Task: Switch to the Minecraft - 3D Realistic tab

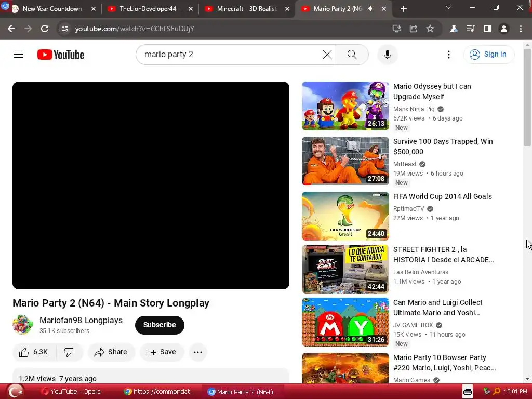Action: tap(247, 9)
